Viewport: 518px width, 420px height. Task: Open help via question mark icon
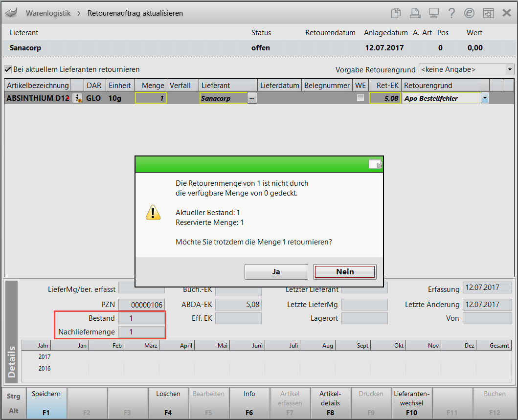(x=451, y=13)
